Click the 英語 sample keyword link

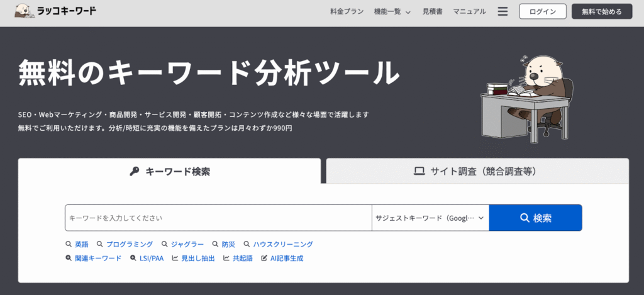coord(81,244)
